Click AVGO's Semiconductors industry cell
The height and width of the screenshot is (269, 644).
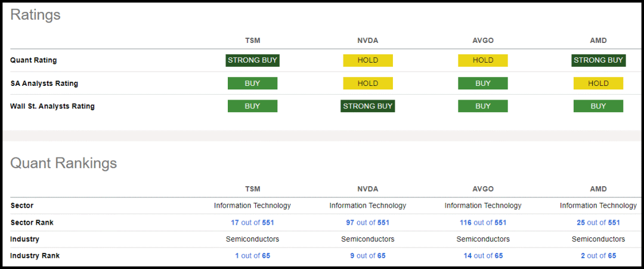click(483, 239)
